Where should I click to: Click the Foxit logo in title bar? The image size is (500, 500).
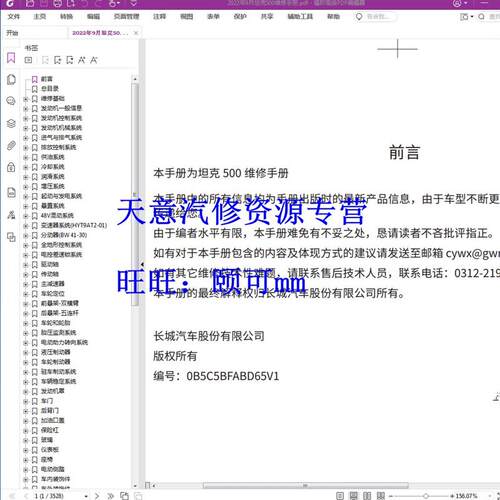tap(10, 3)
